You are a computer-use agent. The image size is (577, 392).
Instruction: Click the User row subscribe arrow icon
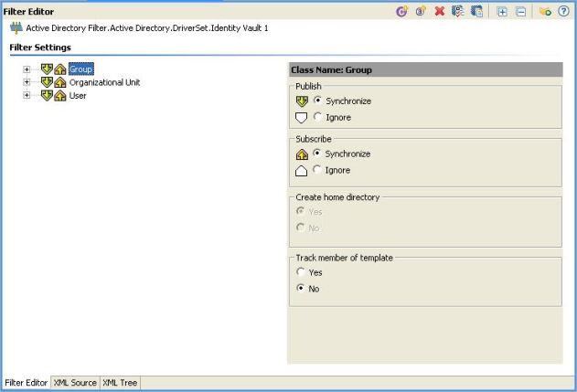coord(60,96)
